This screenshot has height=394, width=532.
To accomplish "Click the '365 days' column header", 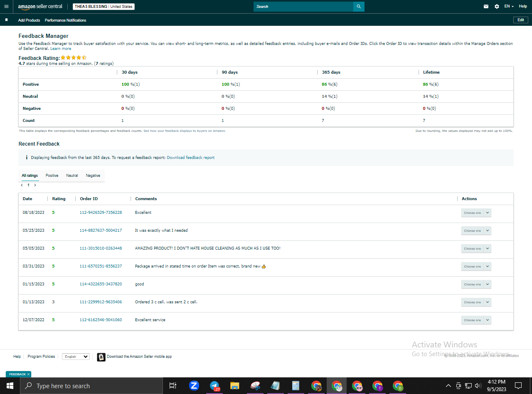I will 331,72.
